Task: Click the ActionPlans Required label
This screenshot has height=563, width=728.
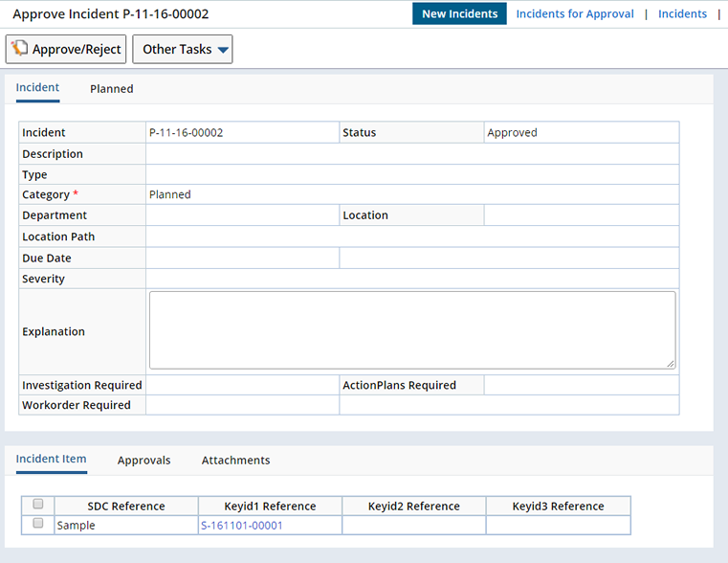Action: [x=399, y=385]
